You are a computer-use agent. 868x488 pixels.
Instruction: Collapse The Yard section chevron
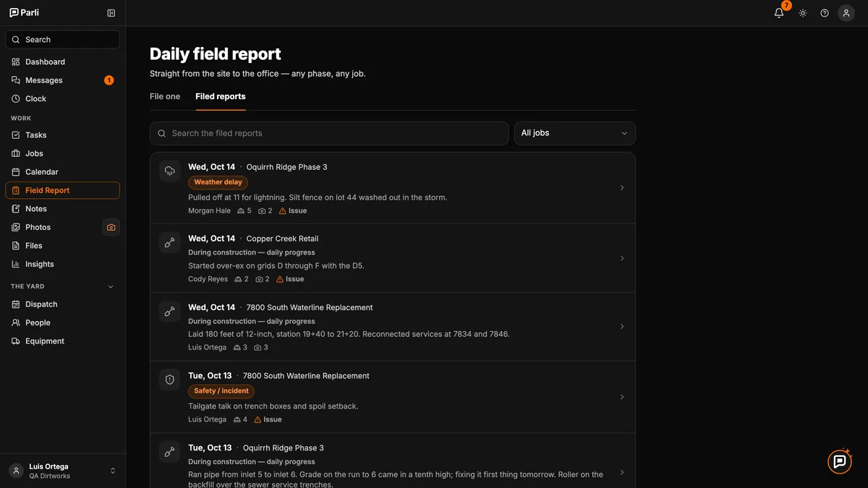click(x=111, y=287)
